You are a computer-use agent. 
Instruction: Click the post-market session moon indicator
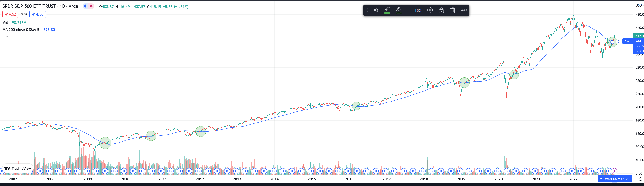click(x=86, y=6)
